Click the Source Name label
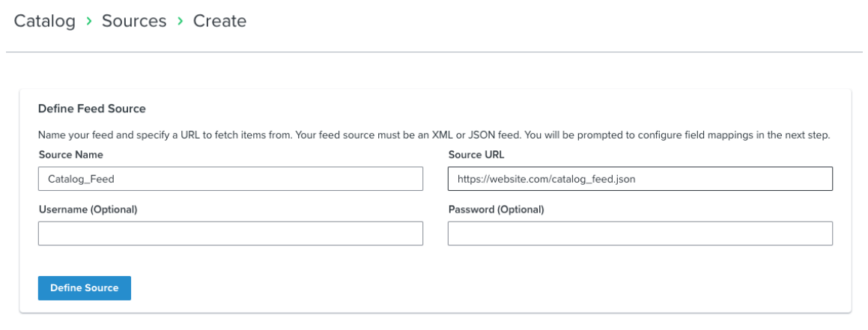Screen dimensions: 868x330 [x=70, y=155]
